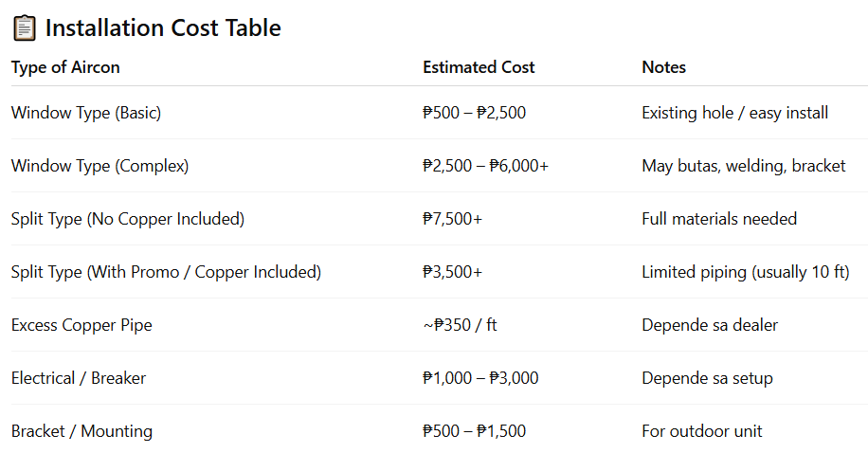Viewport: 868px width, 453px height.
Task: Select the Window Type (Complex) cell
Action: point(99,166)
